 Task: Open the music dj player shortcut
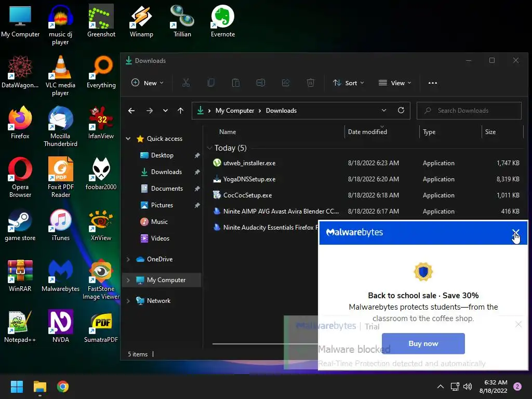60,25
